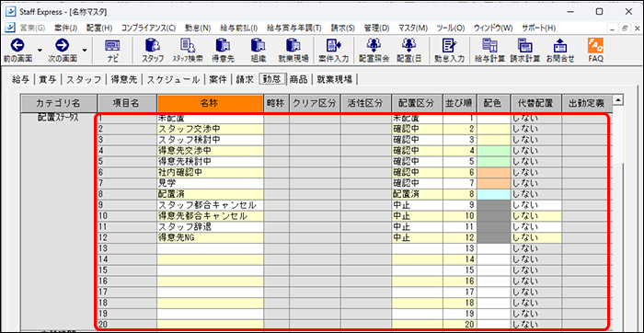This screenshot has height=333, width=644.
Task: Open the 給与賞与年調(T) menu
Action: tap(294, 28)
